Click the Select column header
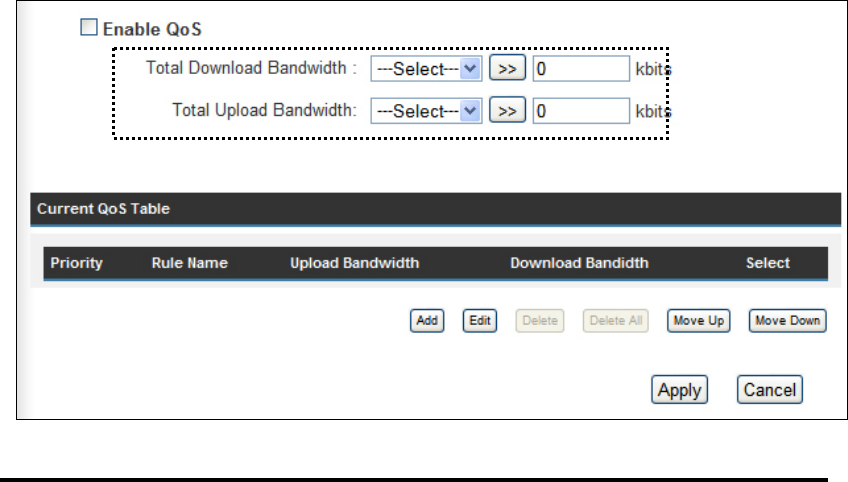848x482 pixels. click(x=768, y=263)
